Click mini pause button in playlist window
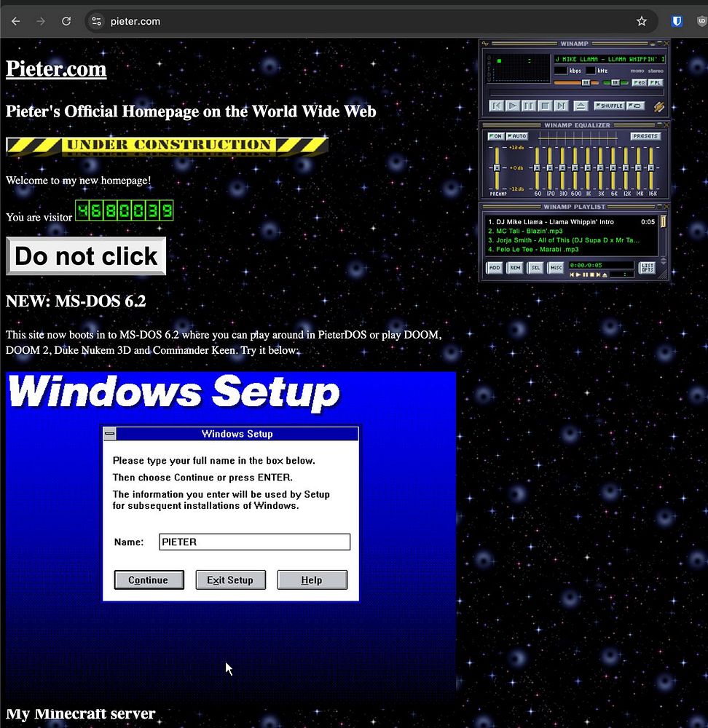Screen dimensions: 708x728 pos(586,275)
